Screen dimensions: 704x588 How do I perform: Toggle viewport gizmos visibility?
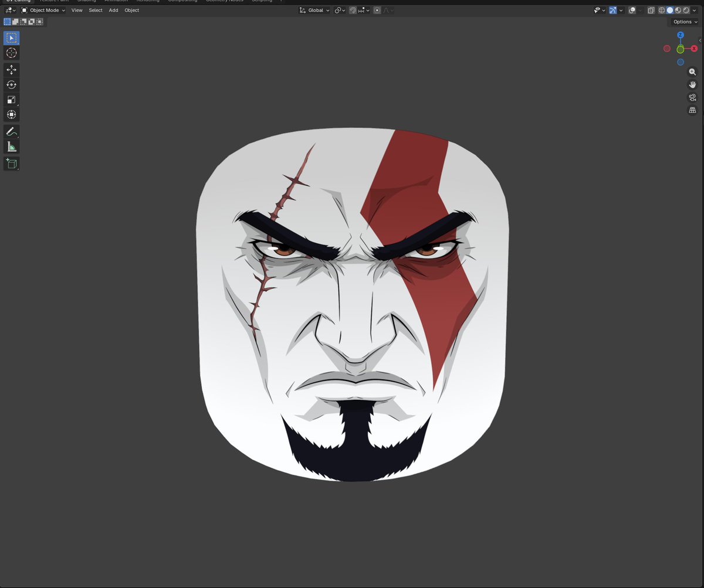pos(612,11)
